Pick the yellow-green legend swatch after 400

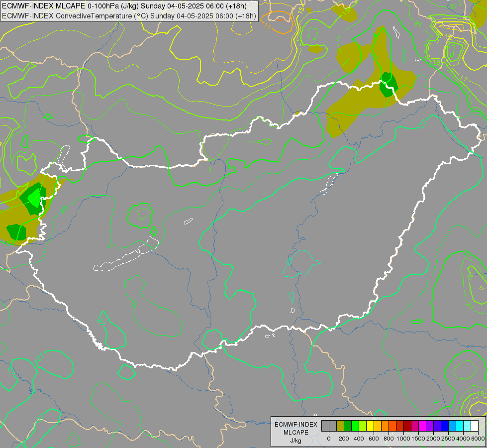tap(363, 426)
